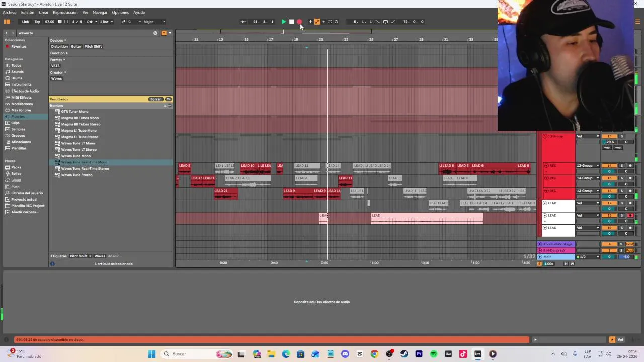The width and height of the screenshot is (644, 362).
Task: Click the Link button in the transport
Action: (x=25, y=22)
